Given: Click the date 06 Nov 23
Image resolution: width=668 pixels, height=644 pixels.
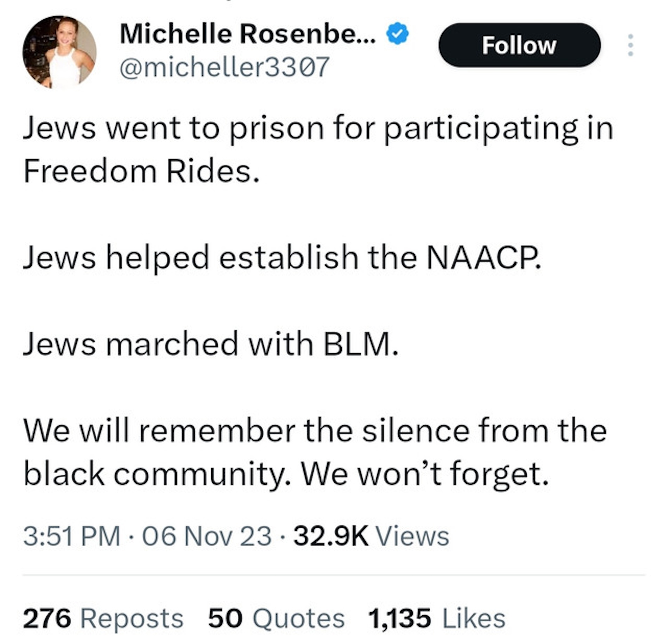Looking at the screenshot, I should tap(207, 536).
